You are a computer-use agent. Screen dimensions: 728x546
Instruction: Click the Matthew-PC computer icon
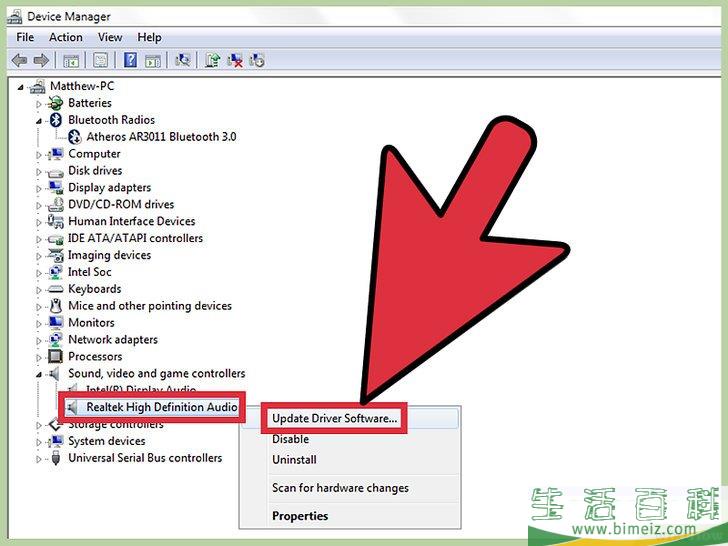click(38, 86)
